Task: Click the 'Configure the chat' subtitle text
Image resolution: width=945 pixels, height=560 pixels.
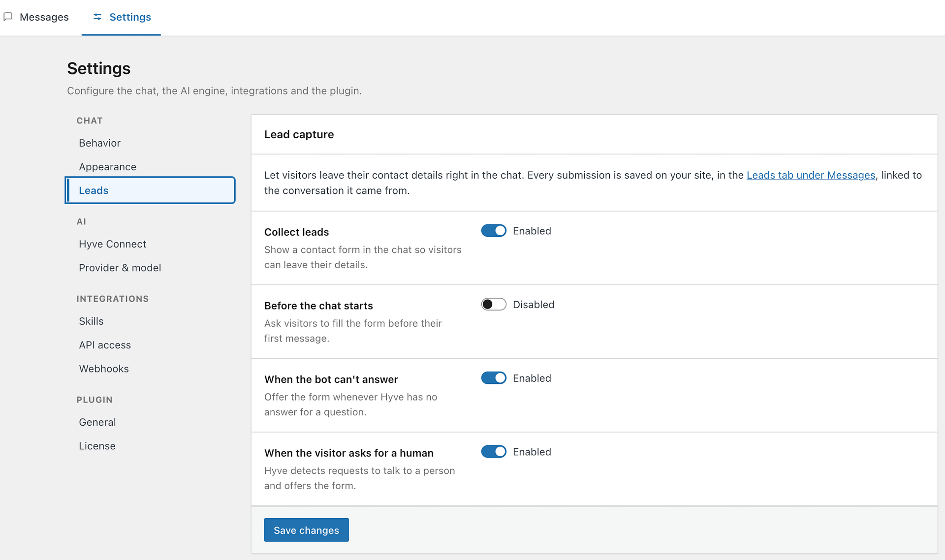Action: 214,91
